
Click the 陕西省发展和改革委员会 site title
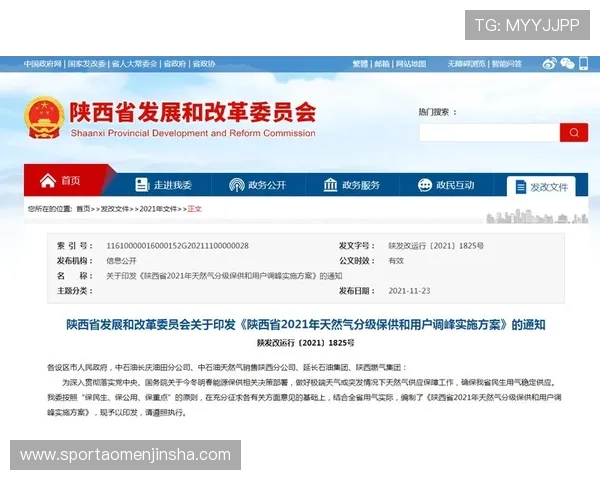click(x=192, y=112)
